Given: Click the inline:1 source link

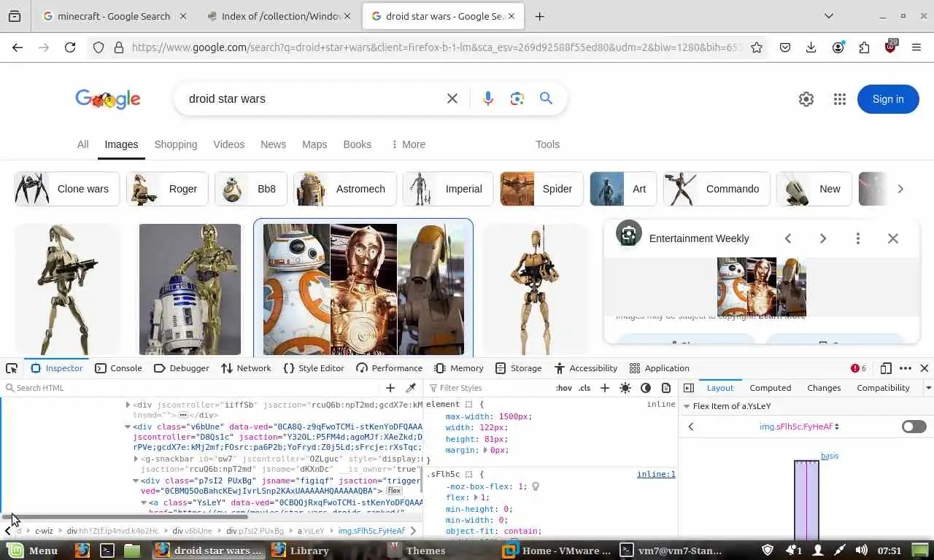Looking at the screenshot, I should click(656, 474).
